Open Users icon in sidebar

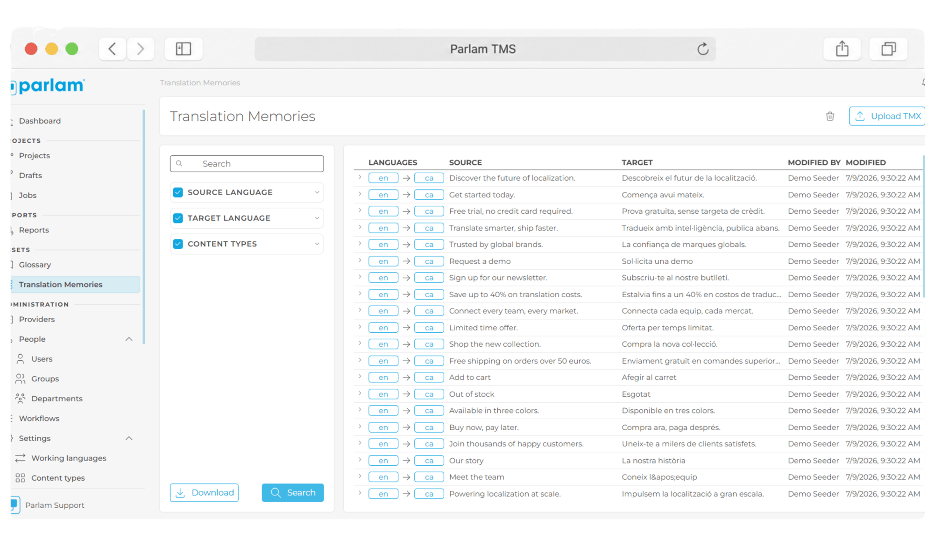pyautogui.click(x=20, y=359)
